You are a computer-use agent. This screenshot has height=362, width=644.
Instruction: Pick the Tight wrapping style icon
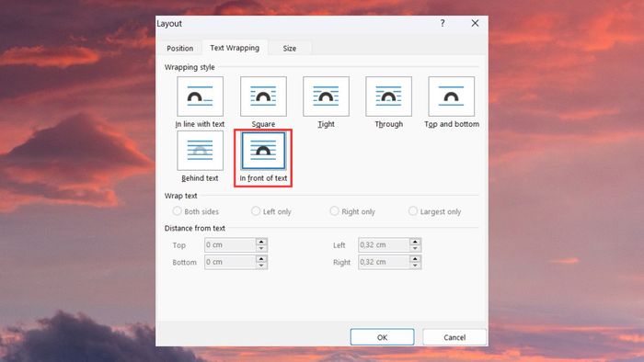(x=326, y=96)
